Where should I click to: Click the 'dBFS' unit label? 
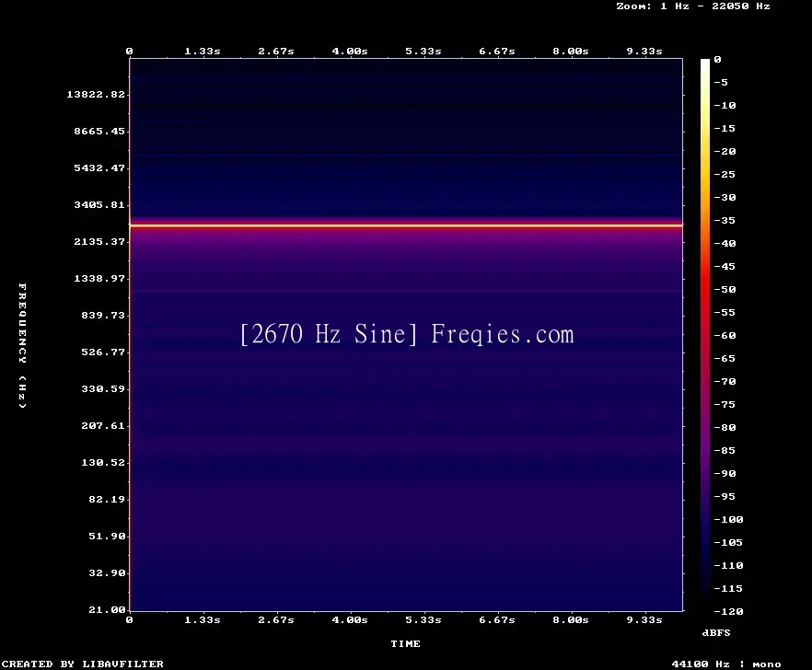[716, 632]
